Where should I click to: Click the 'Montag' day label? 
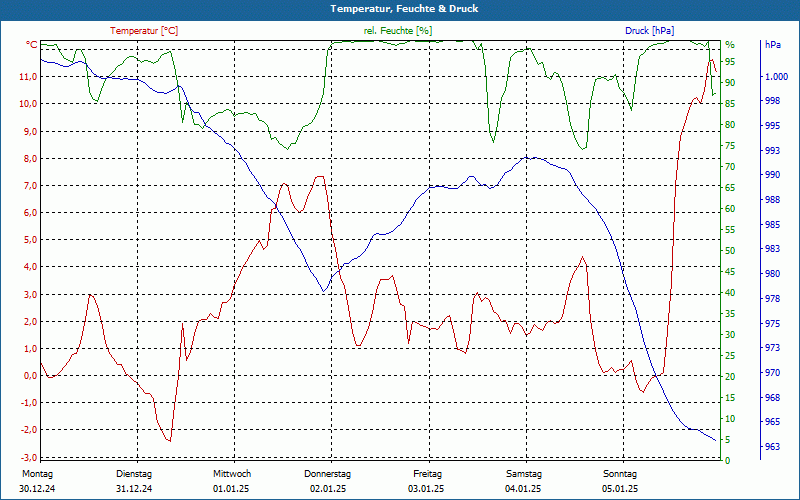tap(37, 474)
